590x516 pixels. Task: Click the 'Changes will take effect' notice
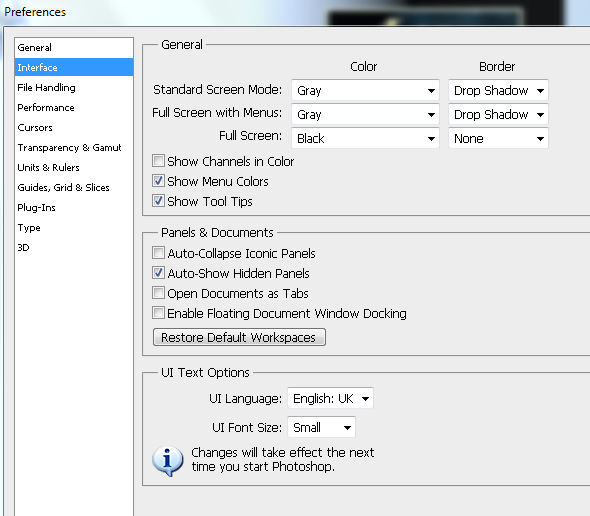[283, 460]
